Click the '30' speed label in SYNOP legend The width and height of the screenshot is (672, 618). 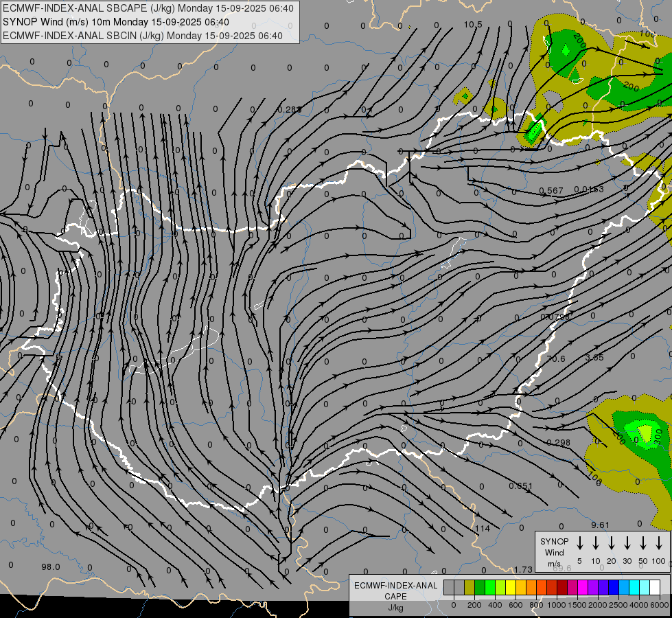click(x=627, y=561)
